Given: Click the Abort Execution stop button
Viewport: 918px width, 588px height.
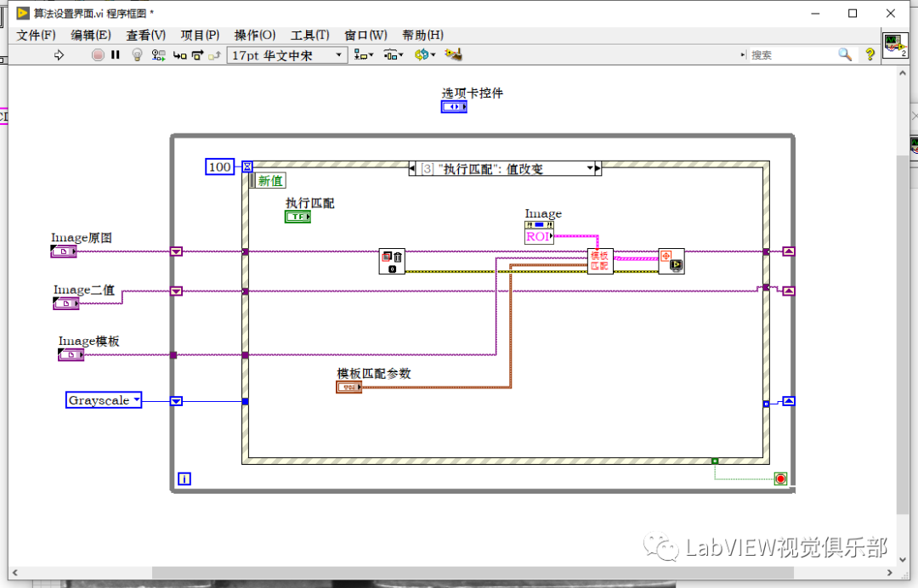Looking at the screenshot, I should (98, 55).
